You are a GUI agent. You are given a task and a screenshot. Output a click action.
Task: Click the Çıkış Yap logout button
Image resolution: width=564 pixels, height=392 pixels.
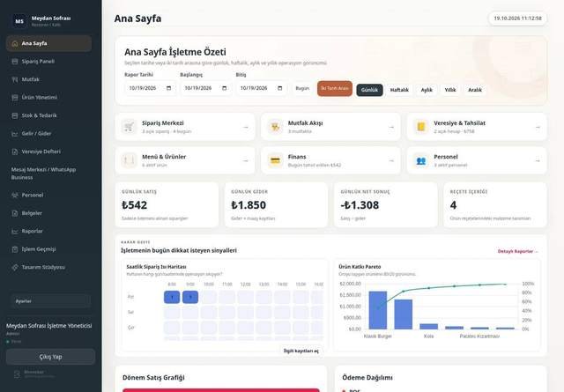click(51, 357)
